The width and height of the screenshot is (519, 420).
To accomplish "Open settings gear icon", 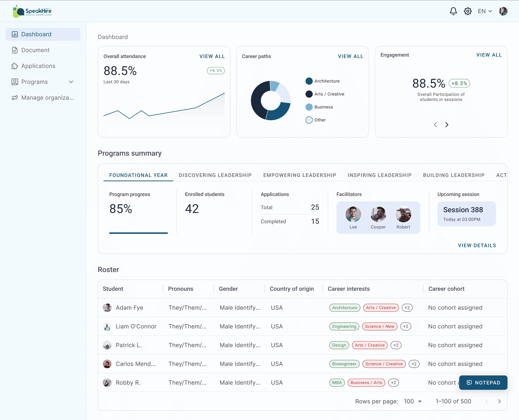I will tap(468, 11).
